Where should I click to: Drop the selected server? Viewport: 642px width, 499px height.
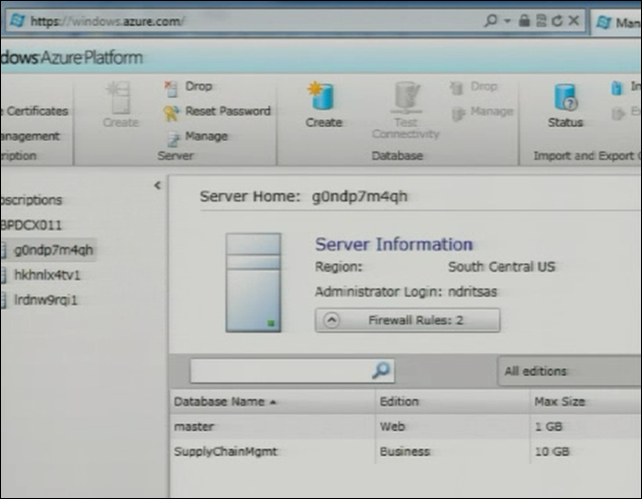tap(189, 87)
